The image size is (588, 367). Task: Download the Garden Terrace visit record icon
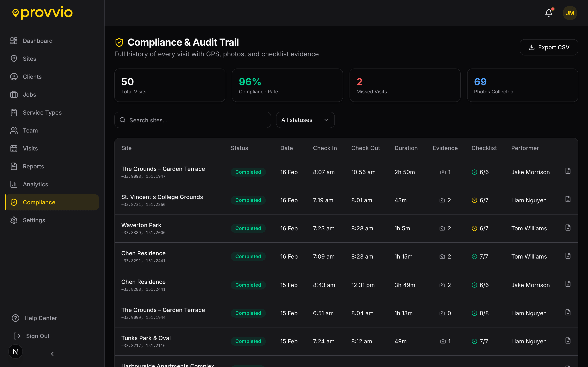tap(568, 171)
